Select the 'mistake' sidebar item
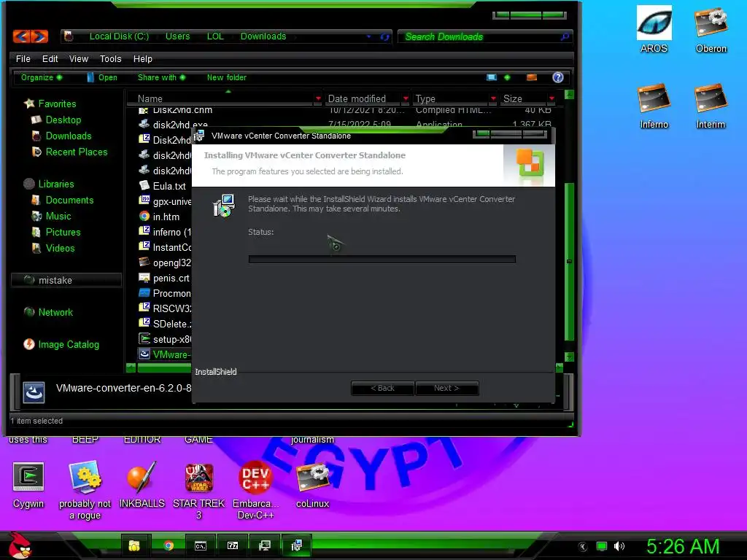The image size is (747, 560). [66, 280]
